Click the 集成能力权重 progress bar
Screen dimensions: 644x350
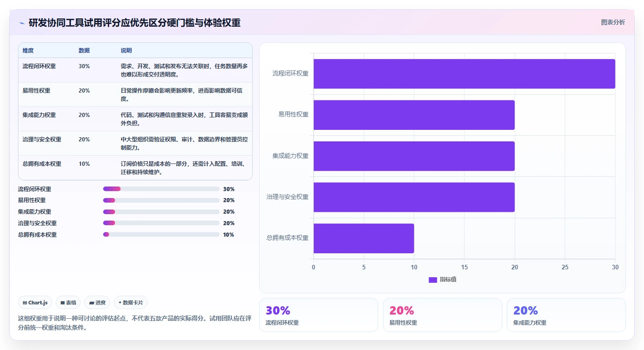161,212
